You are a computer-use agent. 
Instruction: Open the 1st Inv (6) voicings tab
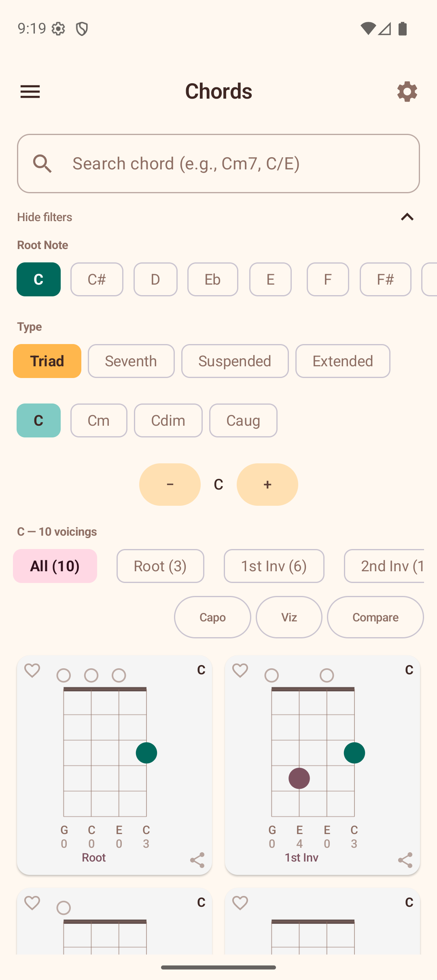pos(274,566)
